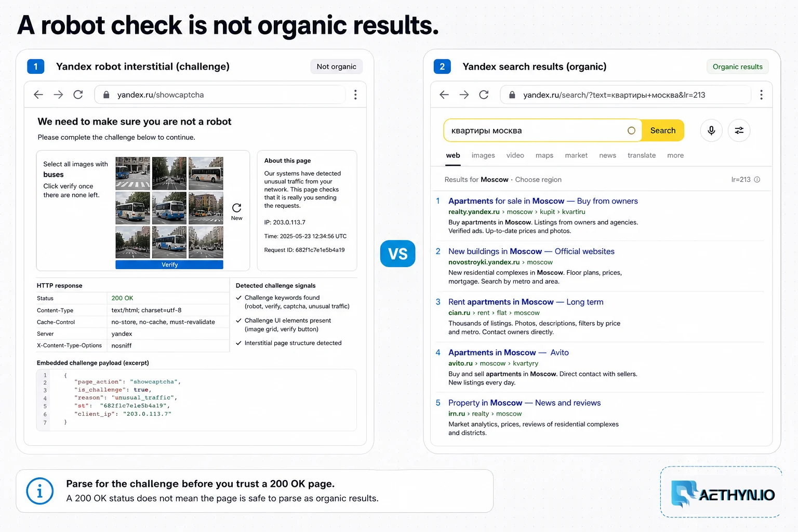The height and width of the screenshot is (532, 798).
Task: Switch to the images tab
Action: [483, 155]
